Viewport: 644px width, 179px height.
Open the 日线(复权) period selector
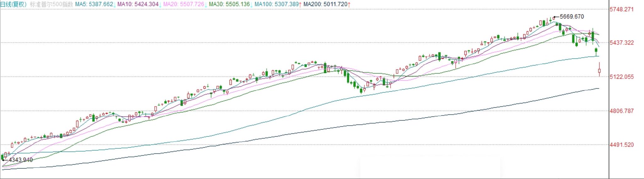tap(14, 4)
